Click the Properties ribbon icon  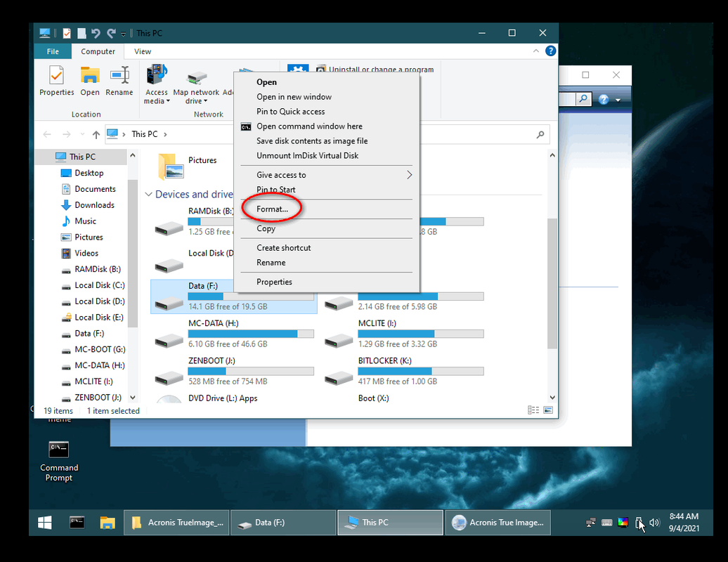(x=57, y=81)
